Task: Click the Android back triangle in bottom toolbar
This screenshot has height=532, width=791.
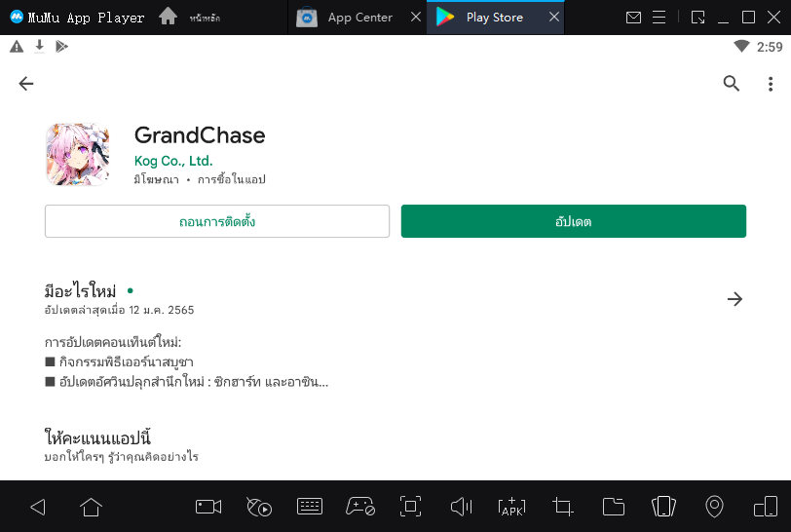Action: tap(38, 507)
